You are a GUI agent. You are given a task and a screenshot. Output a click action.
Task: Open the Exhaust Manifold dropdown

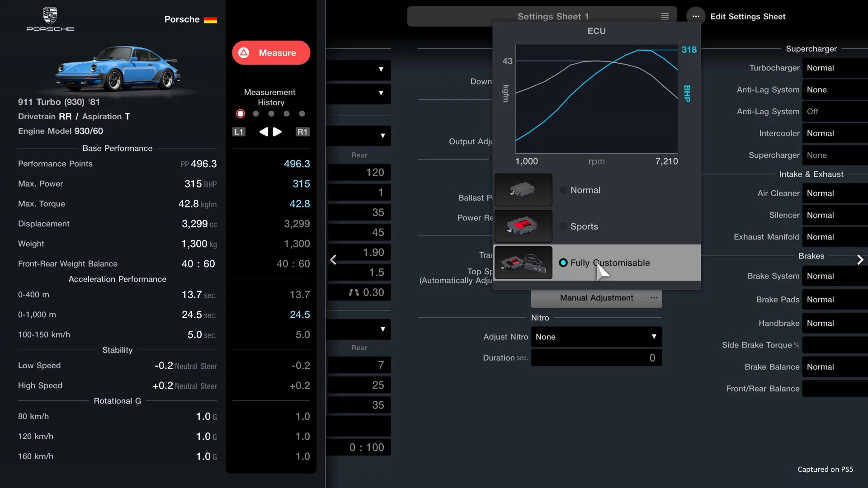point(835,237)
